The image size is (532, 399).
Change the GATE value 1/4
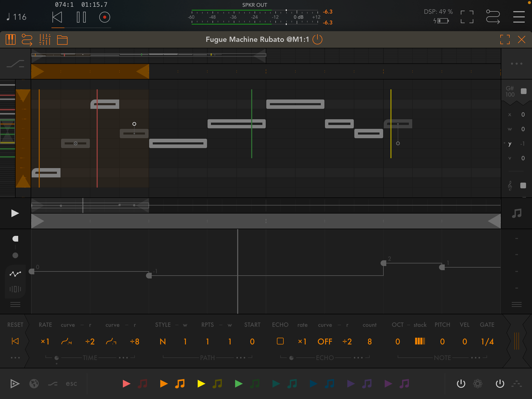(x=487, y=341)
